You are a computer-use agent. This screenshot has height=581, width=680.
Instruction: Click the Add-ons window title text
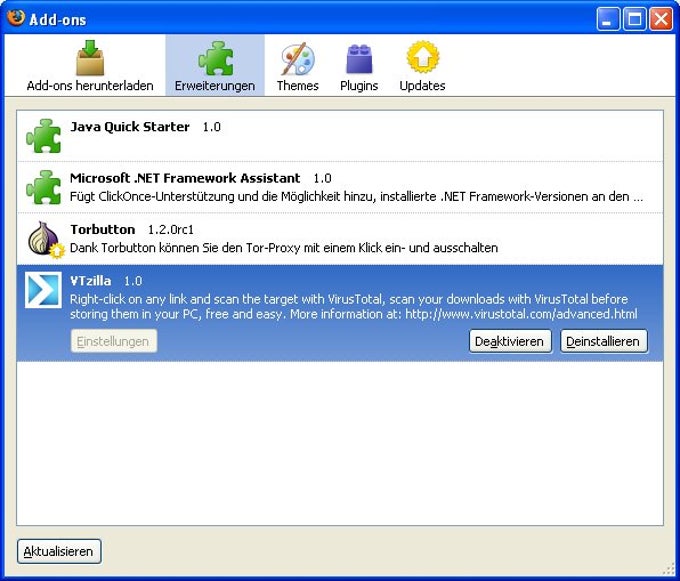pyautogui.click(x=58, y=20)
